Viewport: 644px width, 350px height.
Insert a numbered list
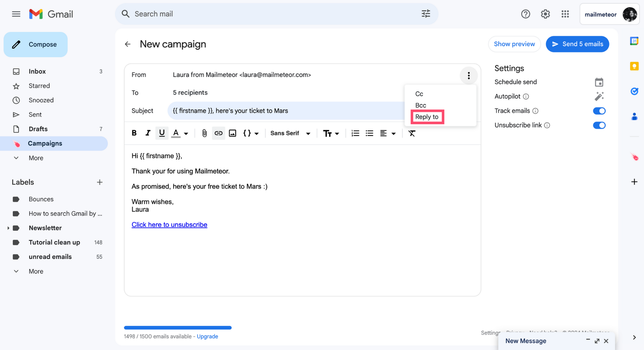355,133
